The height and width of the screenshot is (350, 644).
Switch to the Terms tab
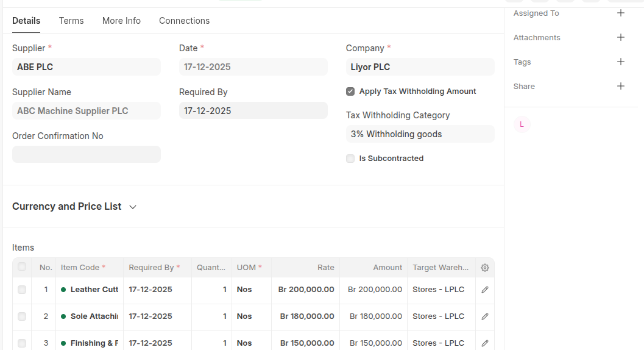(71, 21)
